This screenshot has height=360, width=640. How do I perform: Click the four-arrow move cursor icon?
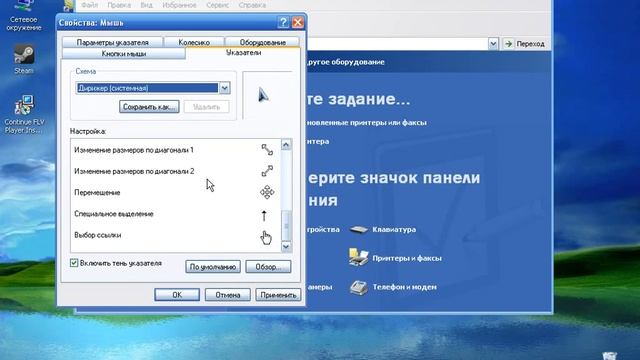(x=267, y=192)
